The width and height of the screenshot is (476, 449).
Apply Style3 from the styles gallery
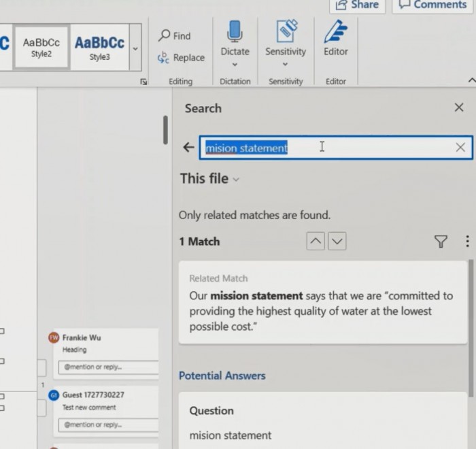click(x=99, y=48)
